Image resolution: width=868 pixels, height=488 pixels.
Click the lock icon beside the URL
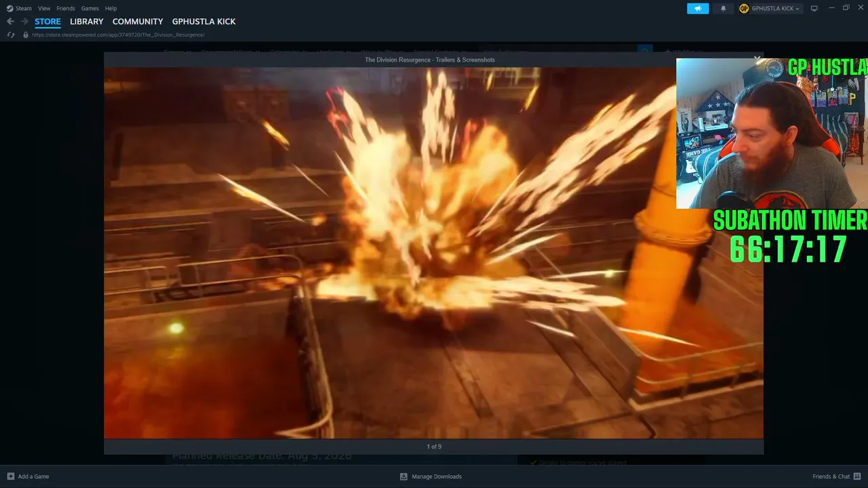pos(26,35)
